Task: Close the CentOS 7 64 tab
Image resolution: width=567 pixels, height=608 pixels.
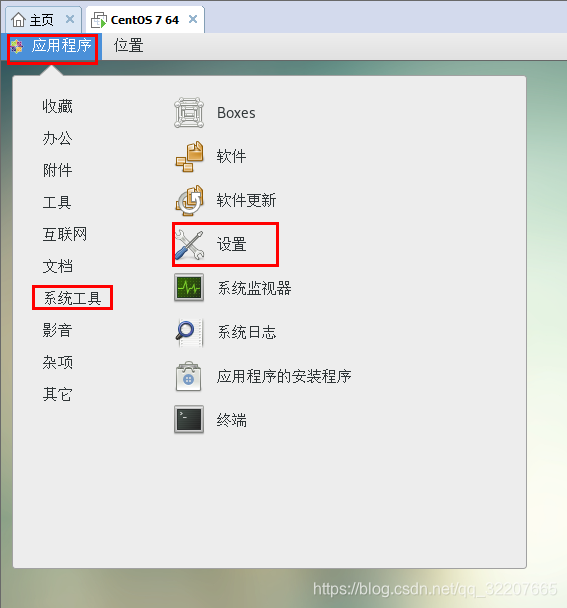Action: pos(193,19)
